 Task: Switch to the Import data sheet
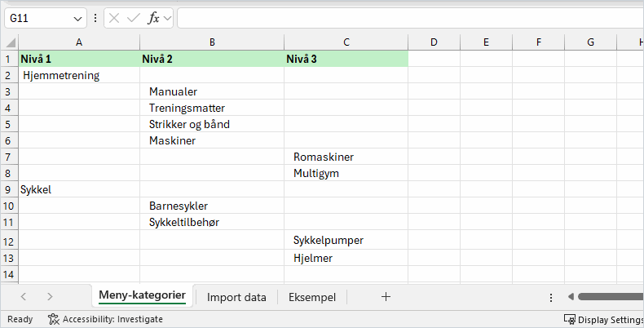tap(236, 297)
